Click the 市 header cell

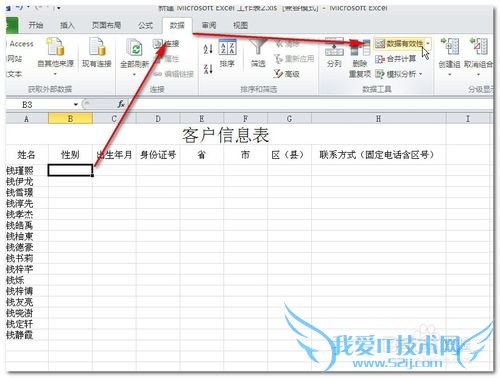pyautogui.click(x=245, y=155)
